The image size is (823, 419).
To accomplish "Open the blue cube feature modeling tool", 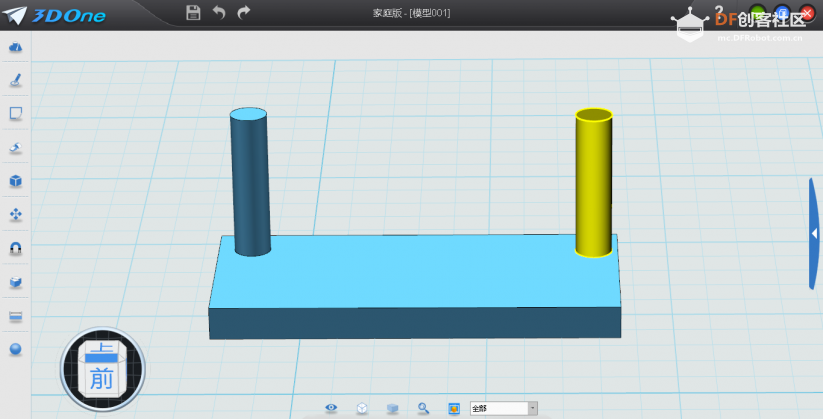I will [x=16, y=181].
